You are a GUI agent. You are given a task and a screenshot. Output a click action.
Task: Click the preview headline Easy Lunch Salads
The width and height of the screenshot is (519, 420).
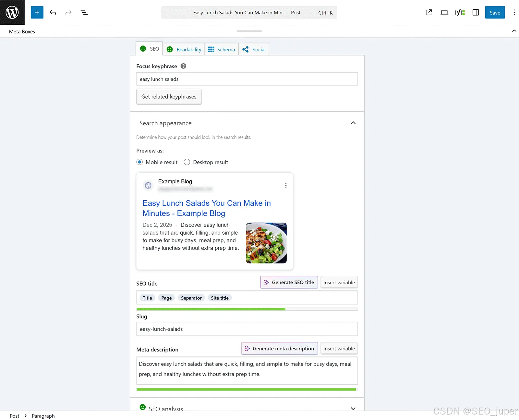tap(207, 208)
